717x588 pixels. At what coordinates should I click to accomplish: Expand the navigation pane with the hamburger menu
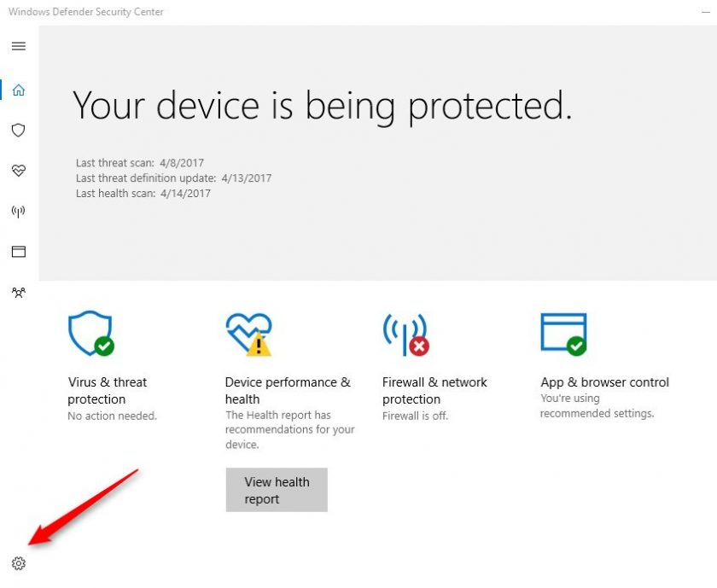[19, 46]
